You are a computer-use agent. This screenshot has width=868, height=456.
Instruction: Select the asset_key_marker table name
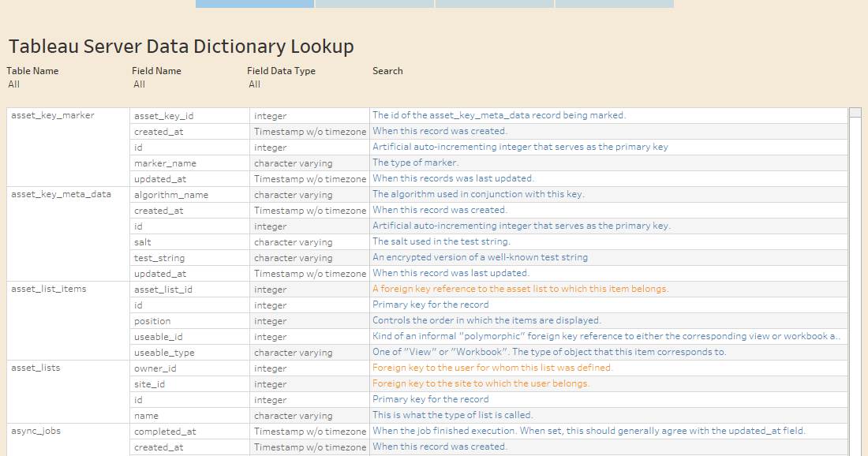pos(51,115)
